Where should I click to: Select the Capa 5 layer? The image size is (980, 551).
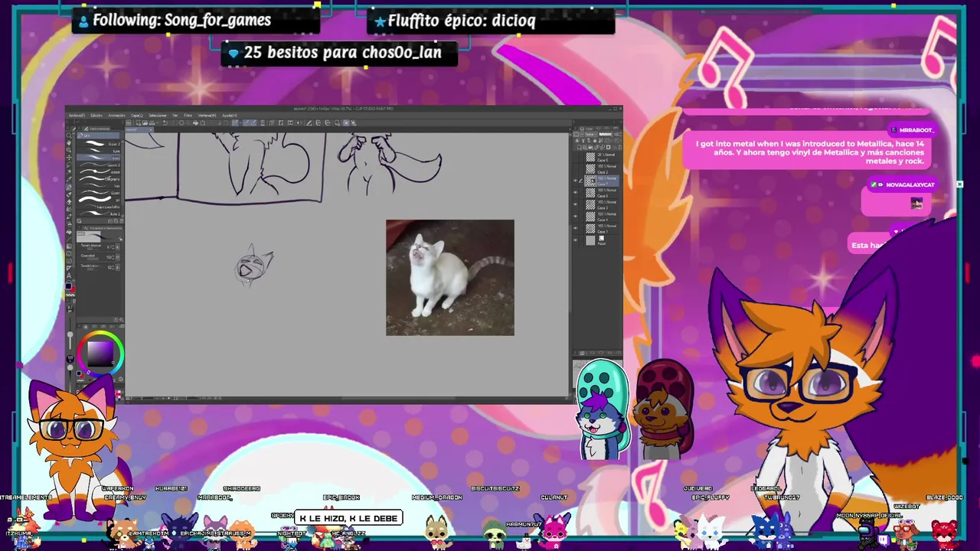(602, 157)
